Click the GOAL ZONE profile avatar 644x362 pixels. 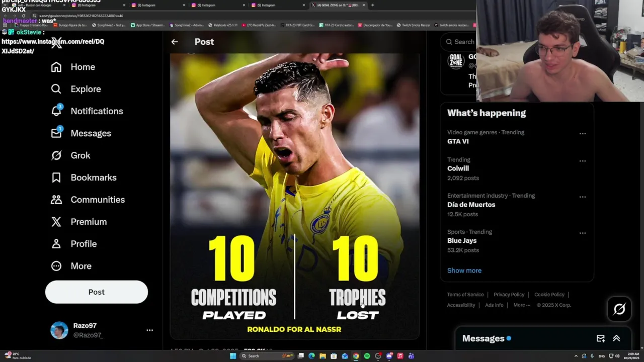point(455,61)
